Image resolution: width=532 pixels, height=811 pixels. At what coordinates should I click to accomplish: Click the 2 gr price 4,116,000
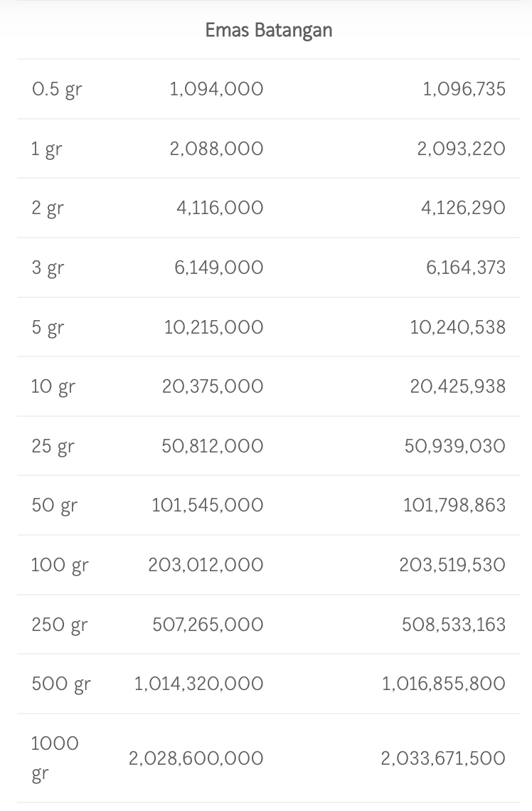point(220,208)
